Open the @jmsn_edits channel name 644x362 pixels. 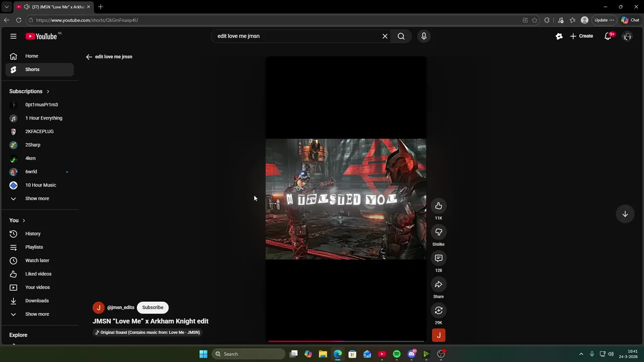[x=121, y=307]
